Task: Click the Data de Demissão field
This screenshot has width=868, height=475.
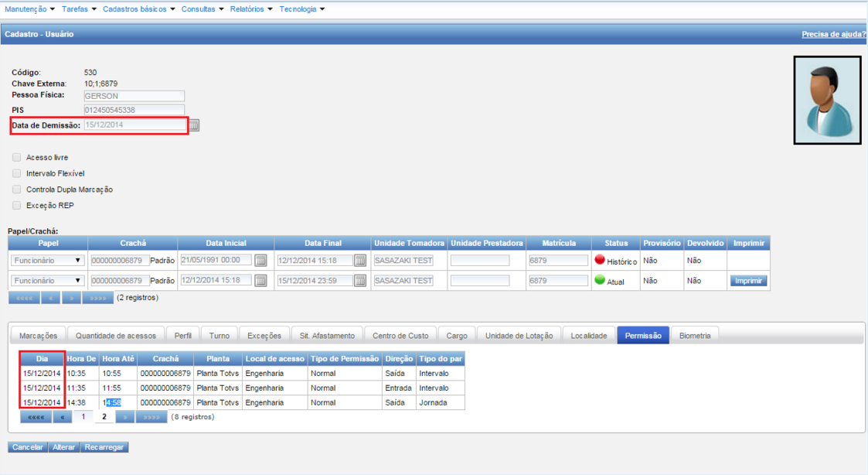Action: point(135,125)
